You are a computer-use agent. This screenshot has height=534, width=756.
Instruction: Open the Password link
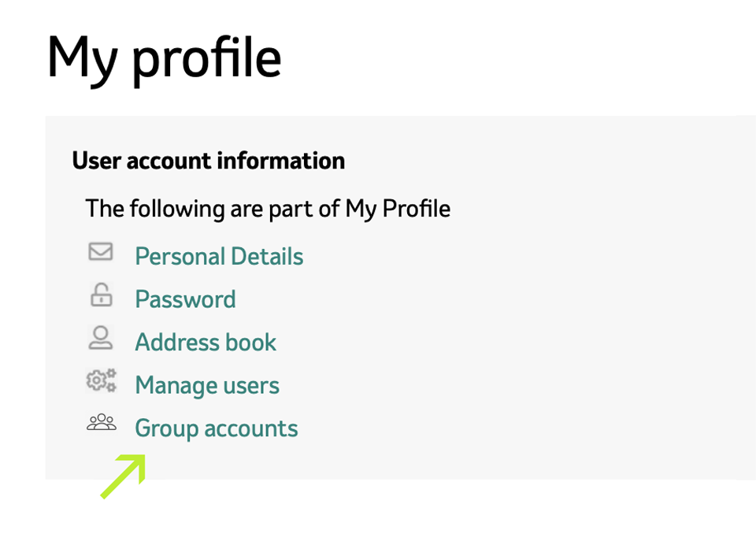185,299
